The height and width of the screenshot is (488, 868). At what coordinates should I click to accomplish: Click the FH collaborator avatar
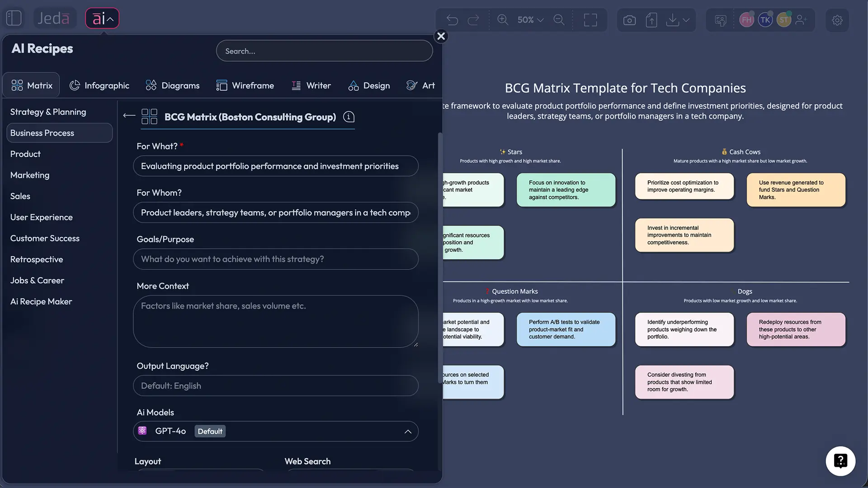[x=746, y=20]
